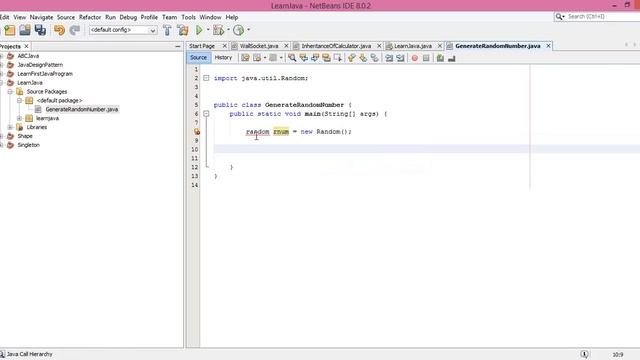This screenshot has width=640, height=360.
Task: Click the Build Project hammer icon
Action: (x=167, y=30)
